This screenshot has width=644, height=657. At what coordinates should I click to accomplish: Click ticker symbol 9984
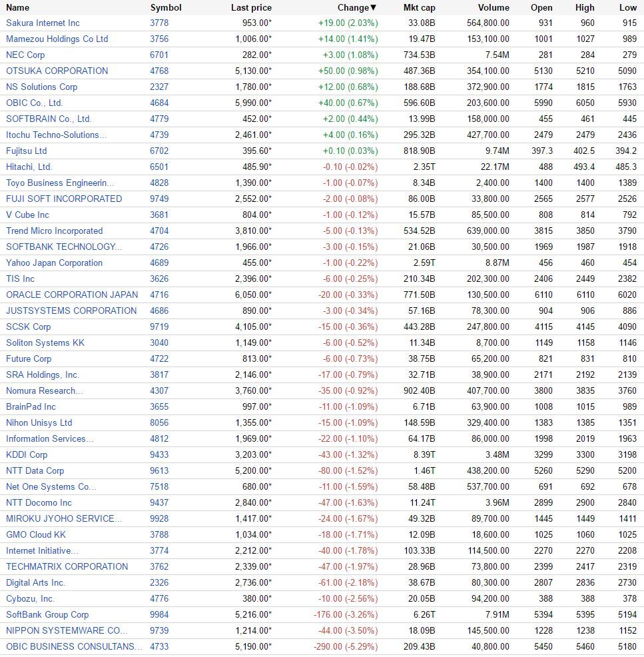click(x=159, y=614)
